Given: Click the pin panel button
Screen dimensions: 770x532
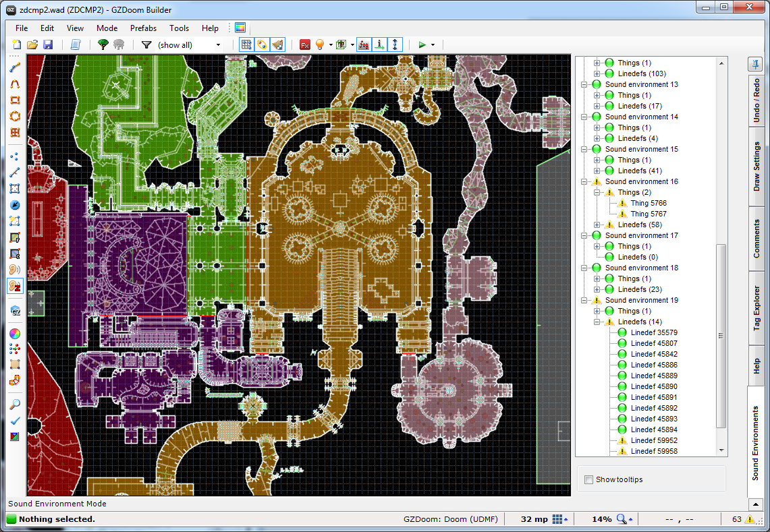Looking at the screenshot, I should tap(754, 63).
